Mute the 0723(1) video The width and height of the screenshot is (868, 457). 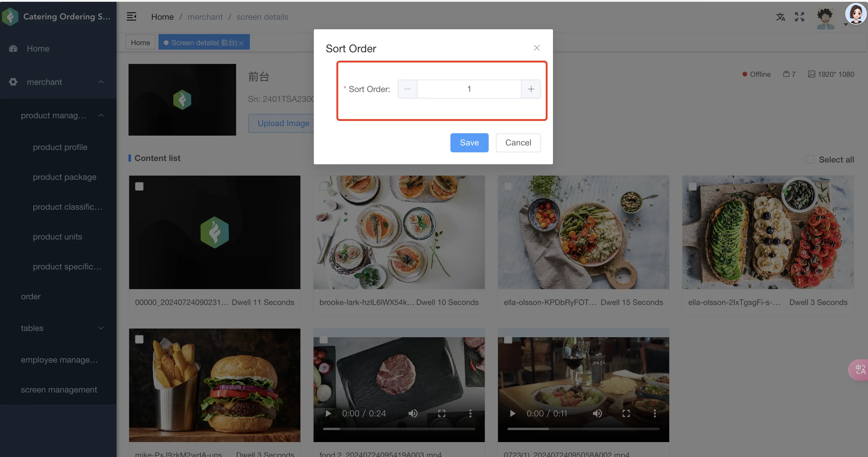pos(597,413)
